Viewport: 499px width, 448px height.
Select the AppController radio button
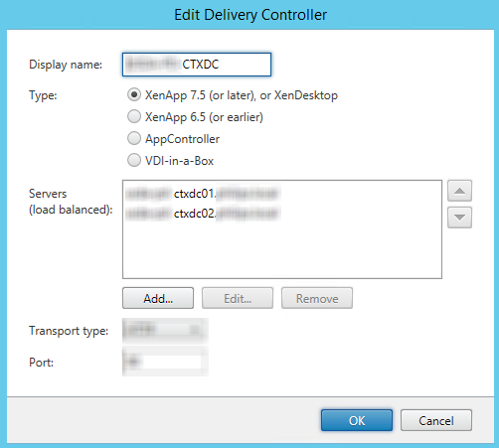click(x=134, y=138)
